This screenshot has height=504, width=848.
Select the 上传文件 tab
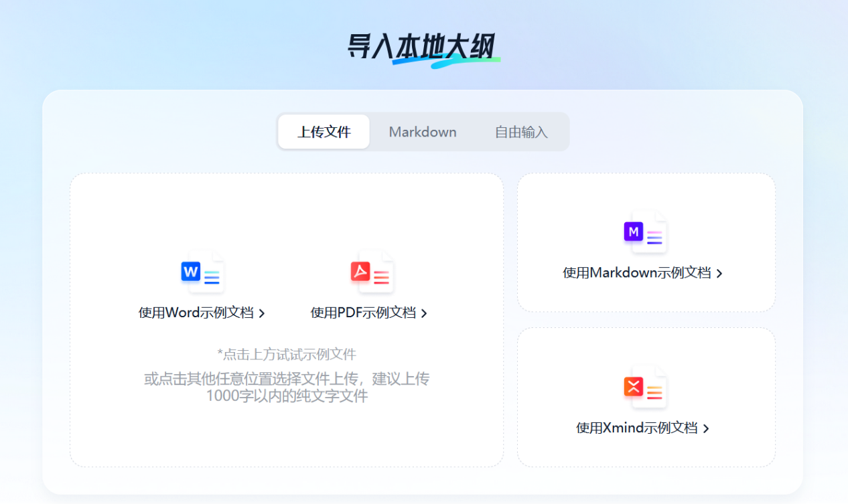point(324,132)
